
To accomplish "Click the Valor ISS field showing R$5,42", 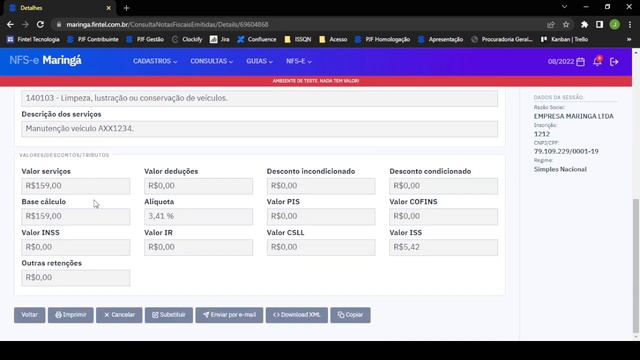I will (x=444, y=247).
